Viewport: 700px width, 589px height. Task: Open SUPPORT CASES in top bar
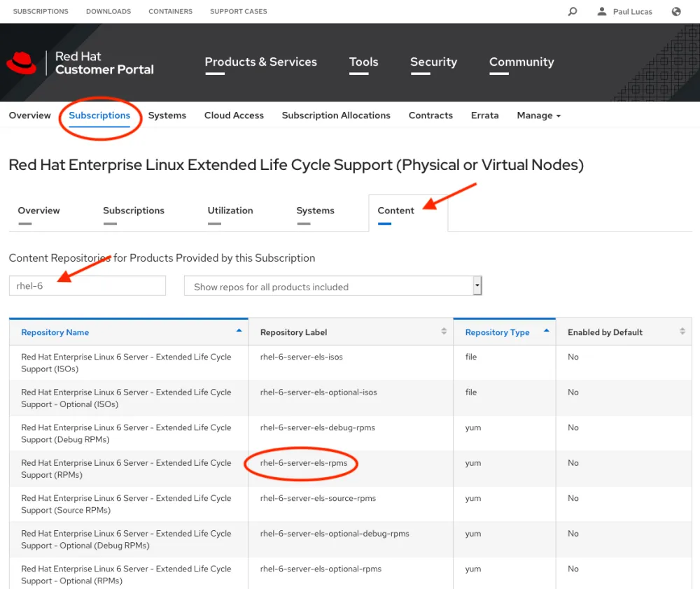(238, 12)
